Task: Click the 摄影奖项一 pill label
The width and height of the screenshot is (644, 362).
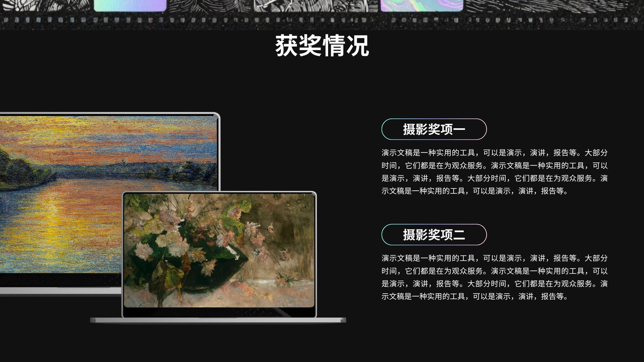Action: [x=434, y=129]
